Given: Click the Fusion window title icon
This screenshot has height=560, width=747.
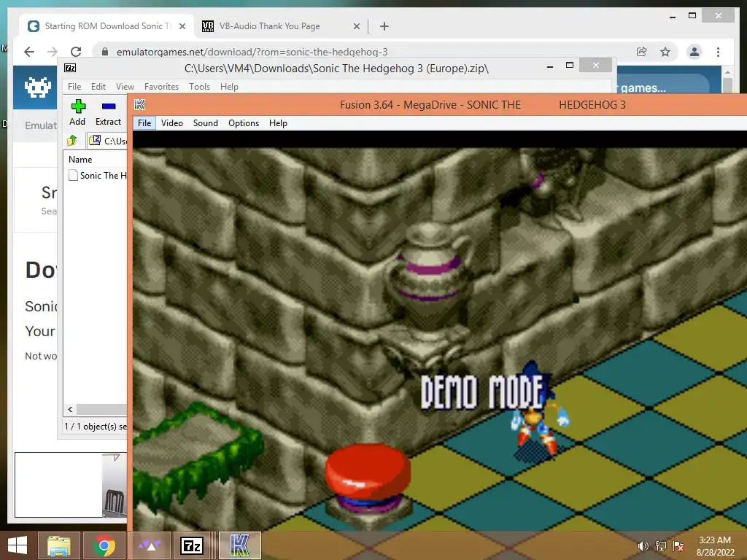Looking at the screenshot, I should (139, 105).
